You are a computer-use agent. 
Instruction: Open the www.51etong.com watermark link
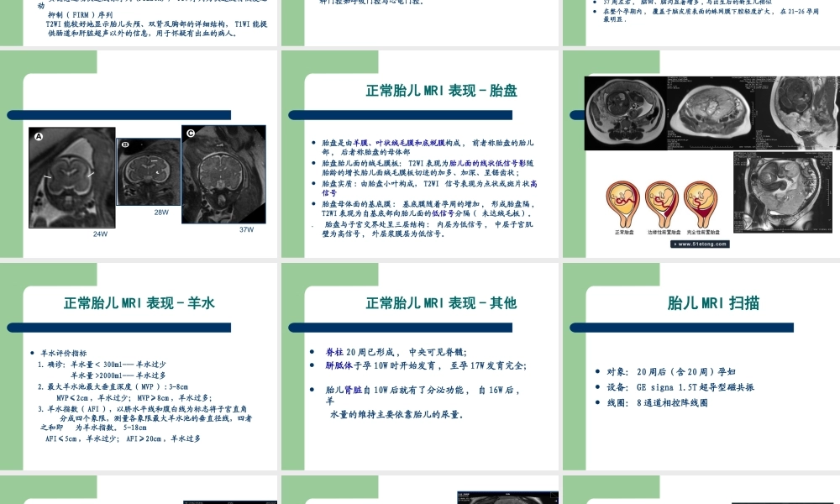tap(698, 244)
